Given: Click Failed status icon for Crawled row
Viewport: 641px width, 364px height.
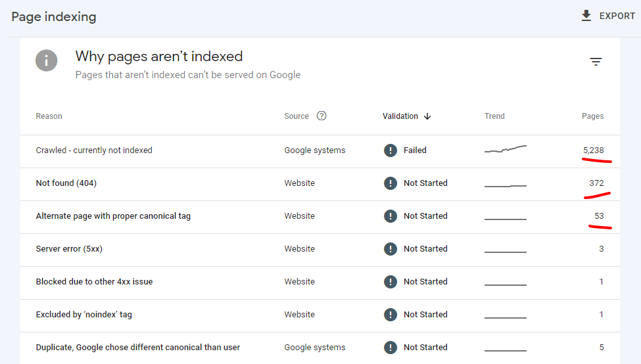Looking at the screenshot, I should click(391, 150).
